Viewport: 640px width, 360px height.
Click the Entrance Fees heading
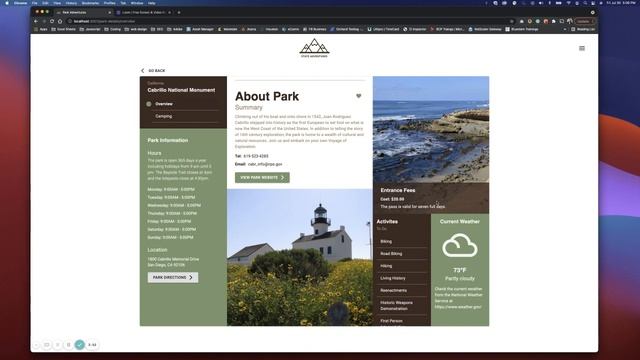tap(398, 190)
